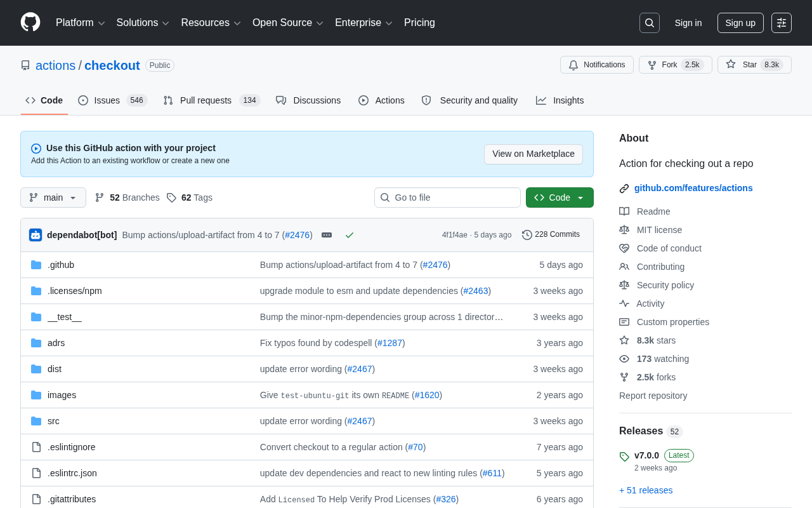This screenshot has width=812, height=508.
Task: Switch to the Actions tab
Action: 381,100
